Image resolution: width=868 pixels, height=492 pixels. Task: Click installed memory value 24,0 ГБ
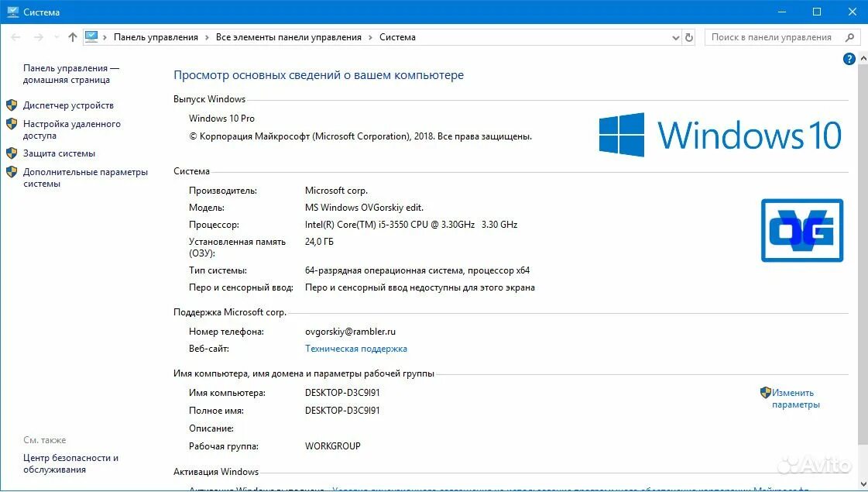tap(320, 242)
